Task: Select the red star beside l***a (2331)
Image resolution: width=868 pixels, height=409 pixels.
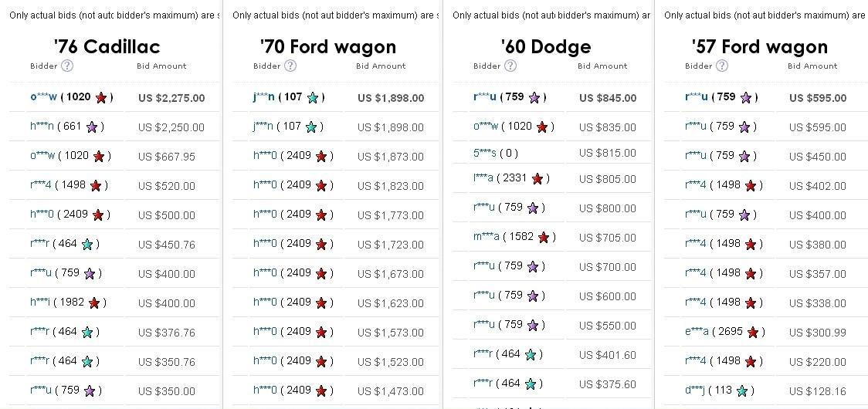Action: click(x=538, y=178)
